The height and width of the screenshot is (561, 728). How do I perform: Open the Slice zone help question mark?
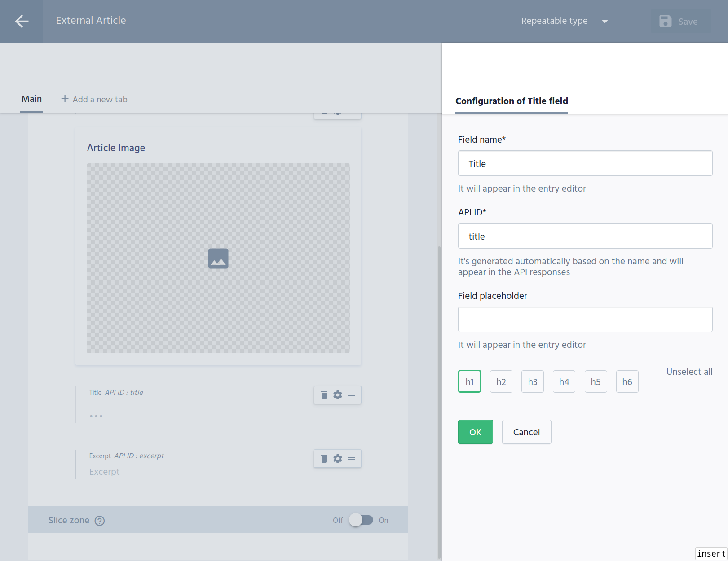pos(100,520)
